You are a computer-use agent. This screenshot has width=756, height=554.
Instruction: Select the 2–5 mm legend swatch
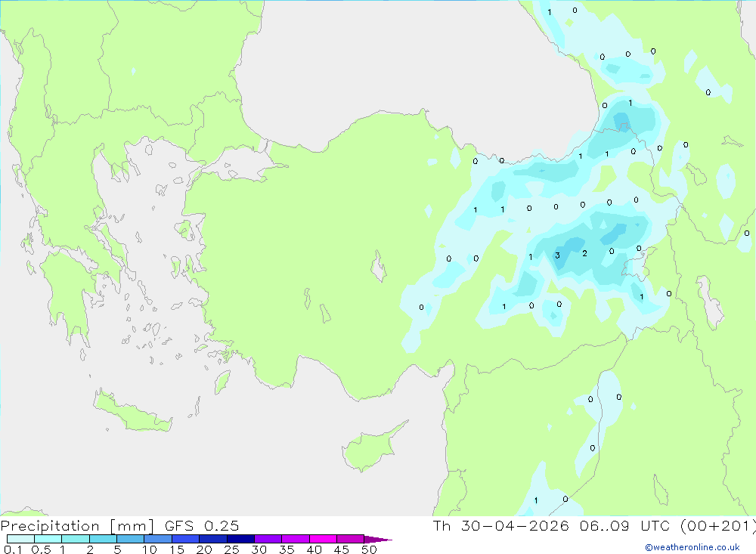103,539
